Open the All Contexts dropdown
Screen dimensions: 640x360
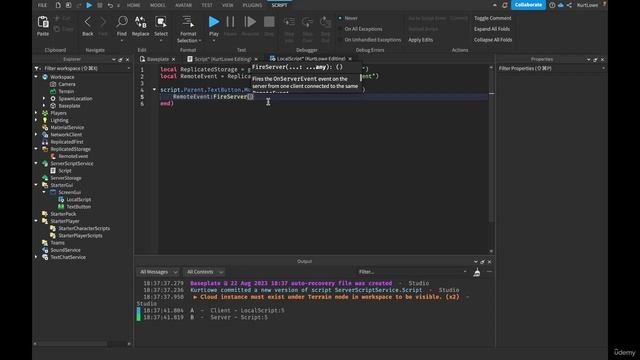204,272
